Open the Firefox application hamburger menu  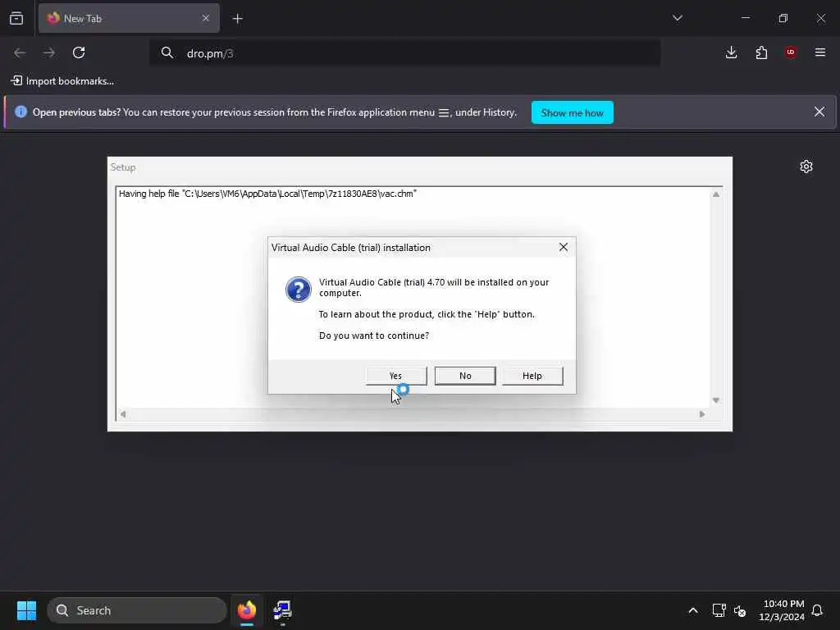click(820, 52)
